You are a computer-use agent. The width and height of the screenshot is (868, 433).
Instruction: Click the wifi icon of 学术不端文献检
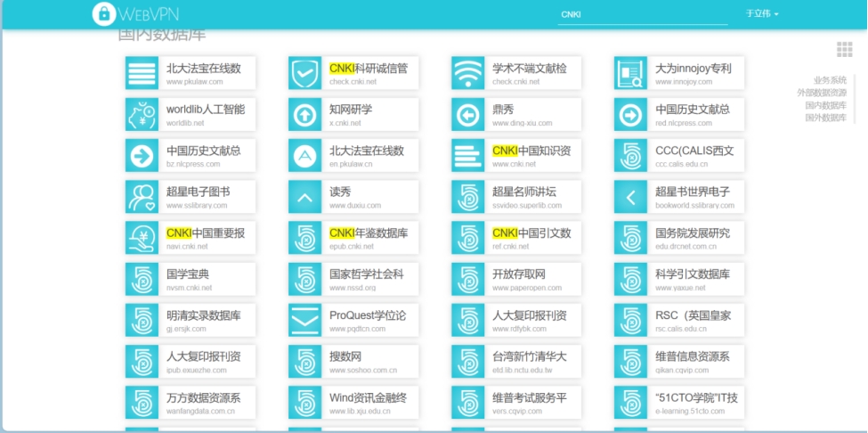pos(467,72)
